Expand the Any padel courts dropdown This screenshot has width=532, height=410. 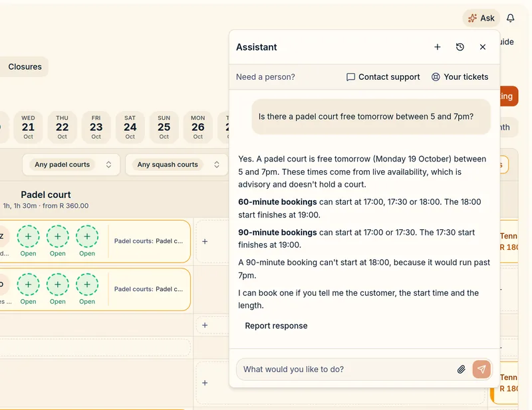pyautogui.click(x=71, y=165)
